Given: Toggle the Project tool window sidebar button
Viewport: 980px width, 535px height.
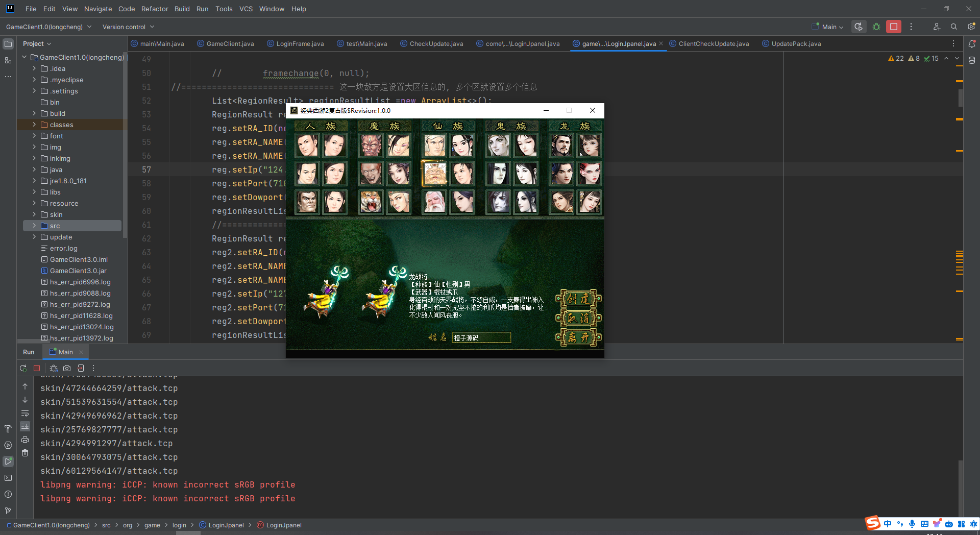Looking at the screenshot, I should tap(8, 44).
